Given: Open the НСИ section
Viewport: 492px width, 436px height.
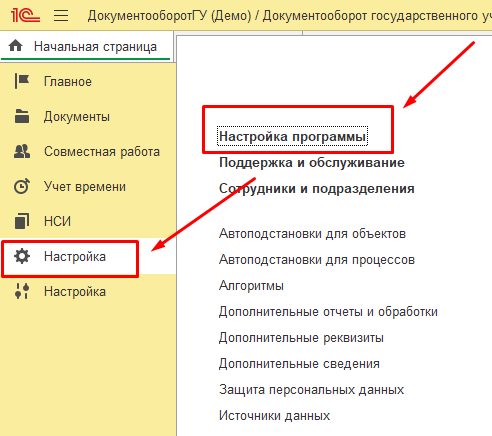Looking at the screenshot, I should pos(57,221).
